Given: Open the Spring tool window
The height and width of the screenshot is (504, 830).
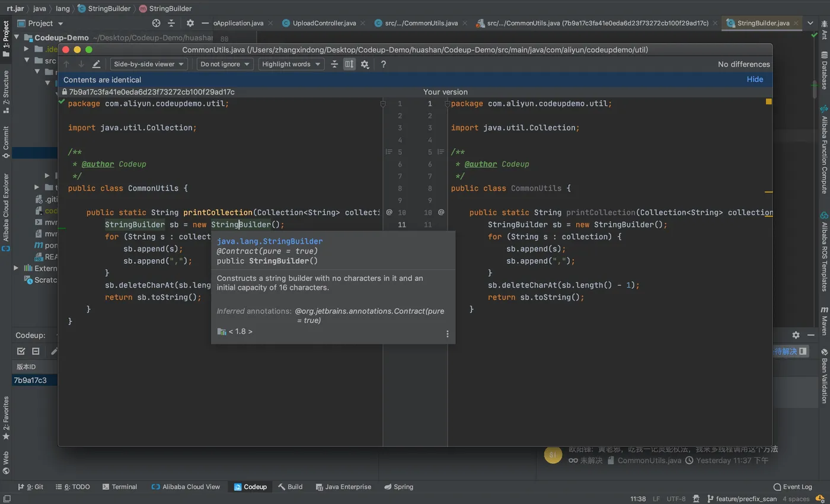Looking at the screenshot, I should (398, 487).
